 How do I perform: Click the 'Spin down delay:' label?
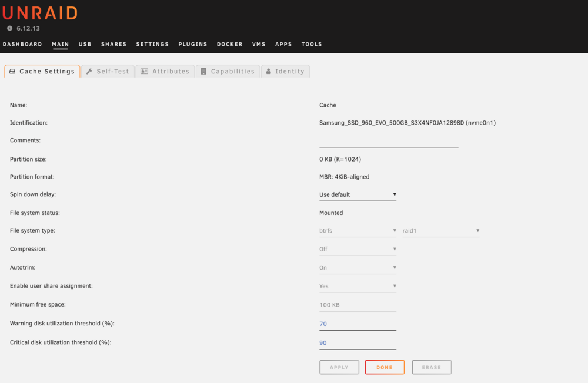coord(32,194)
